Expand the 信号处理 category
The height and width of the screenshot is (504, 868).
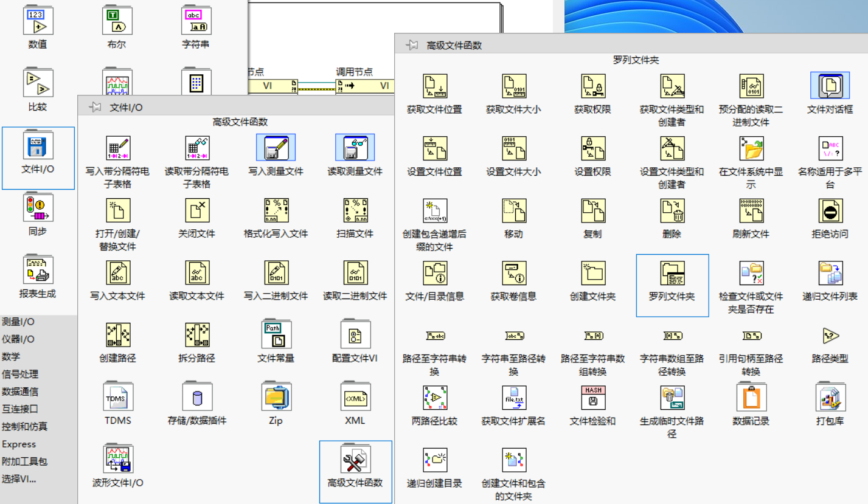[x=20, y=375]
